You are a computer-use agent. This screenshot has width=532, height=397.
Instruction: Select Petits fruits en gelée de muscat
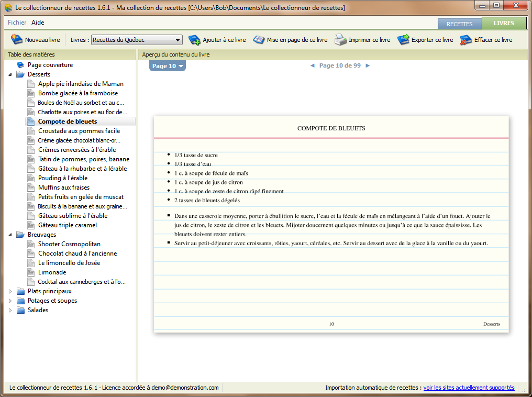pyautogui.click(x=81, y=197)
